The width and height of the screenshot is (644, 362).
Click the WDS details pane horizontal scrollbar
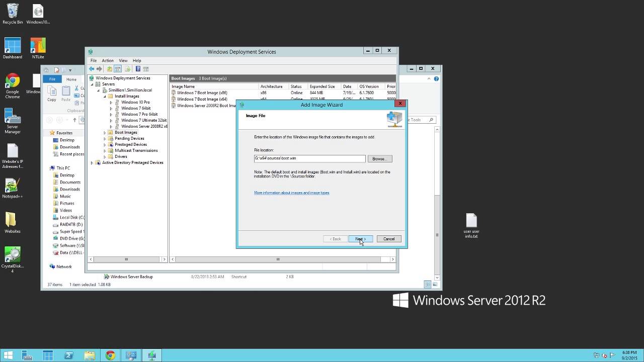(283, 259)
